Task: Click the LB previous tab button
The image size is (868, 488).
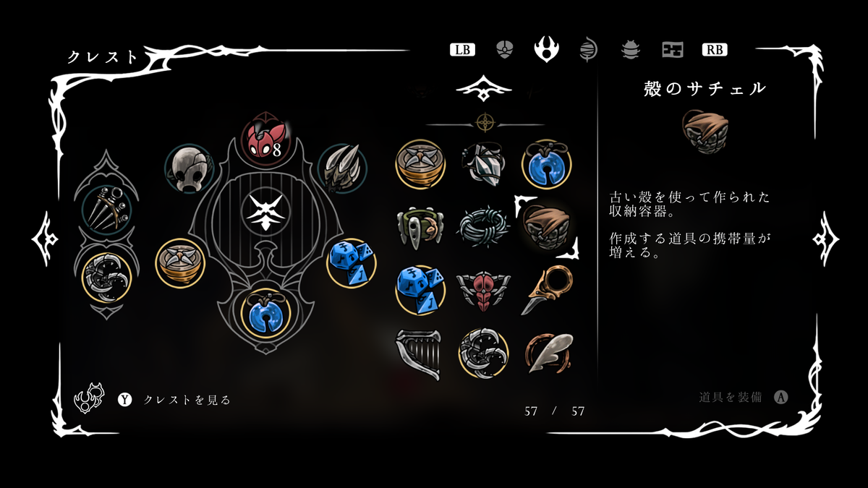Action: click(462, 50)
